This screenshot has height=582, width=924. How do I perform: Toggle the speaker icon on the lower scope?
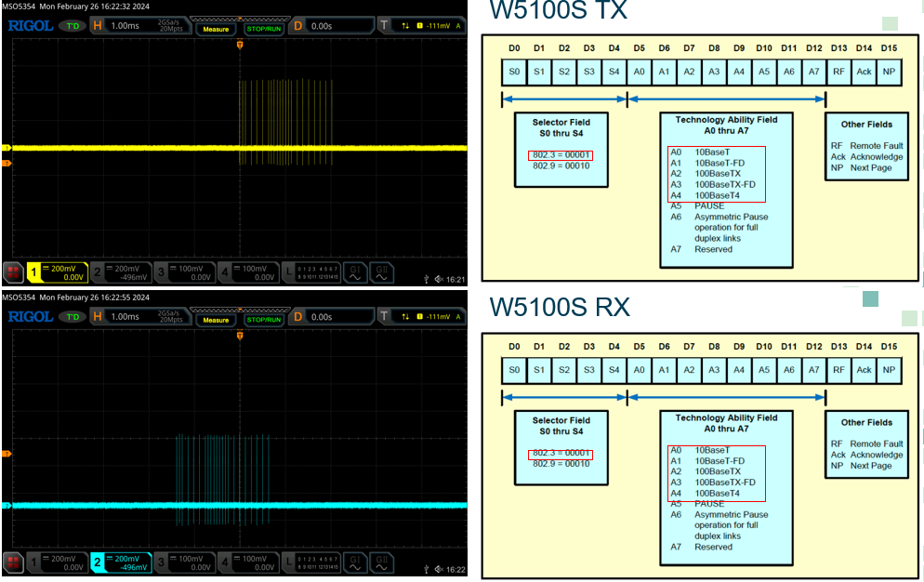click(x=439, y=569)
